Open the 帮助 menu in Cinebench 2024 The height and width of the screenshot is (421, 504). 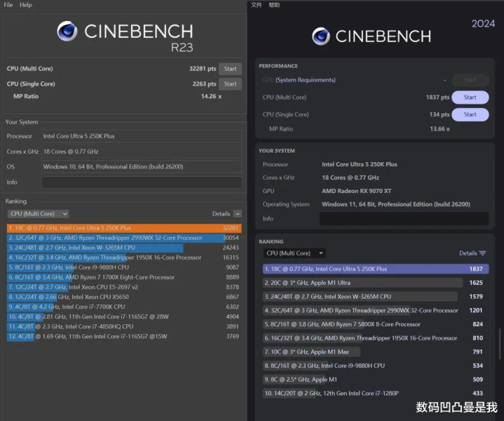click(274, 5)
